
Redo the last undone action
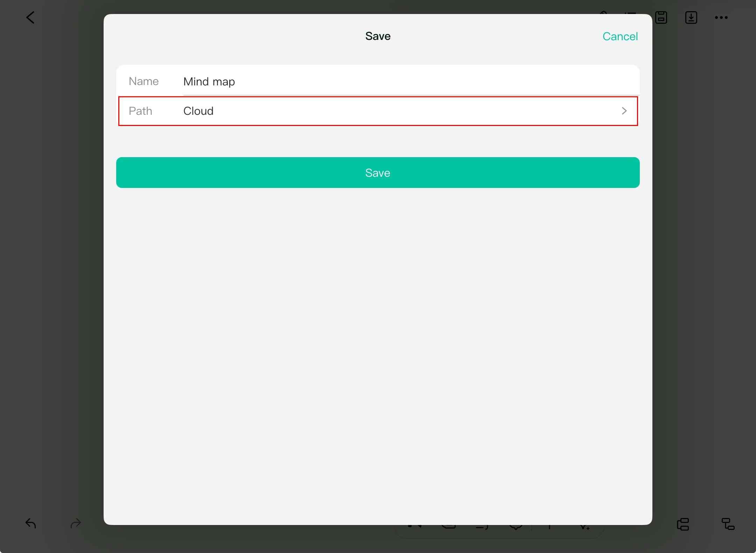(76, 523)
